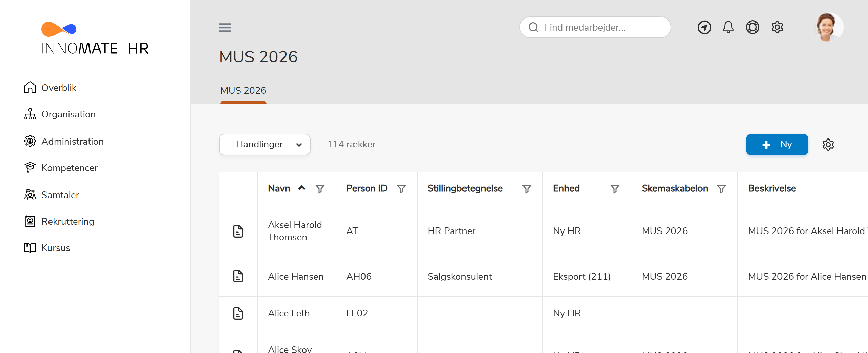The height and width of the screenshot is (353, 868).
Task: Click Eksport (211) unit cell
Action: (582, 276)
